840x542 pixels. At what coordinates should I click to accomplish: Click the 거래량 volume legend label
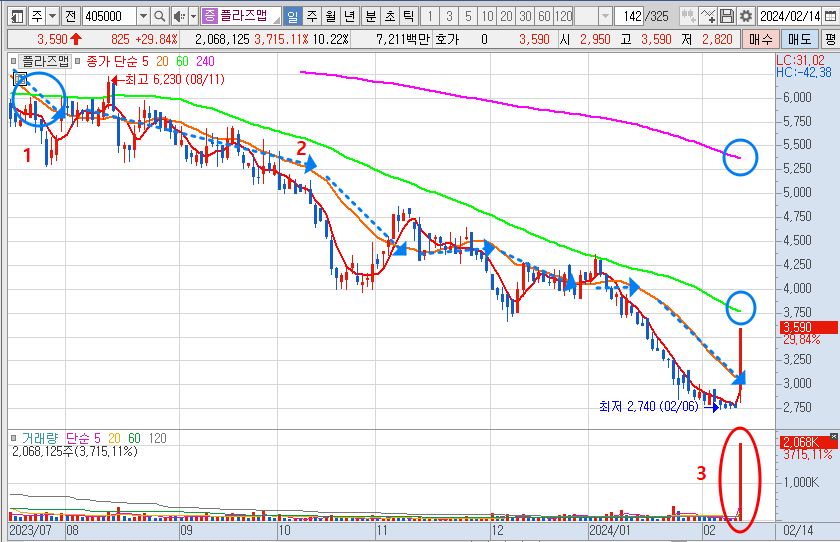point(40,439)
